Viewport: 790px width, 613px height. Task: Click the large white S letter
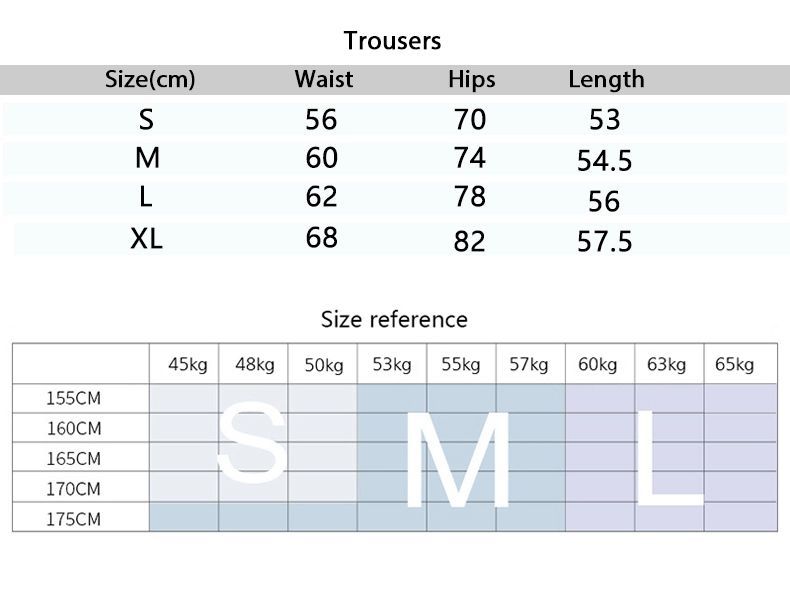click(x=251, y=443)
